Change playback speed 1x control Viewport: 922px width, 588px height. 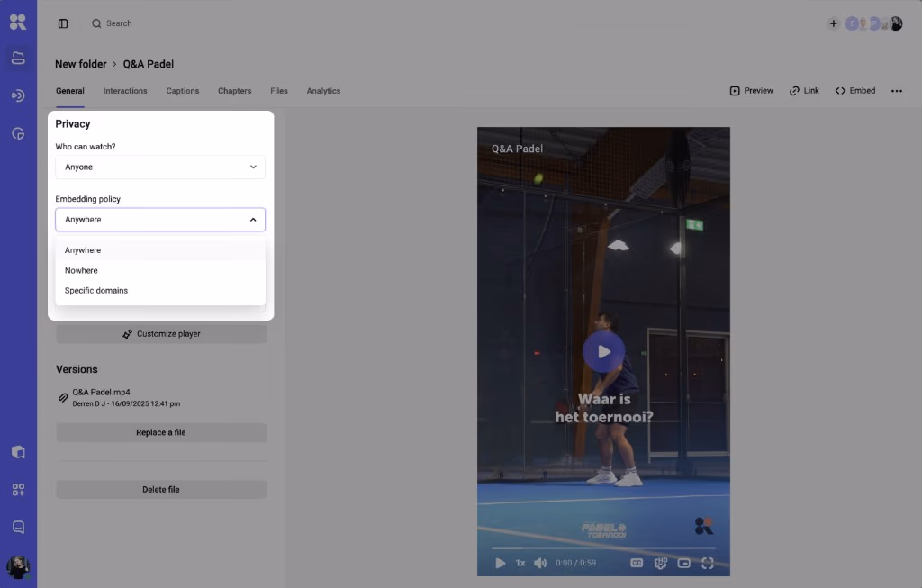pyautogui.click(x=520, y=563)
